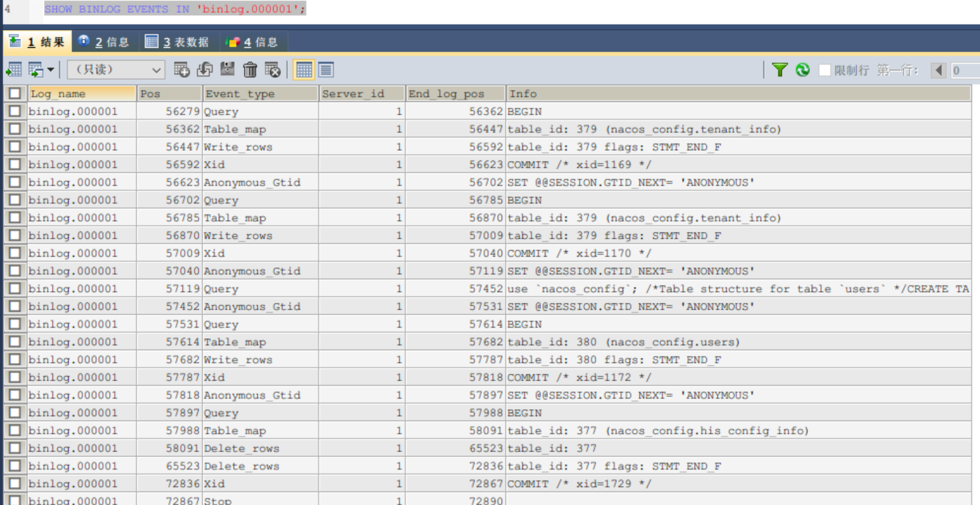Click the cancel changes icon
980x505 pixels.
point(272,70)
